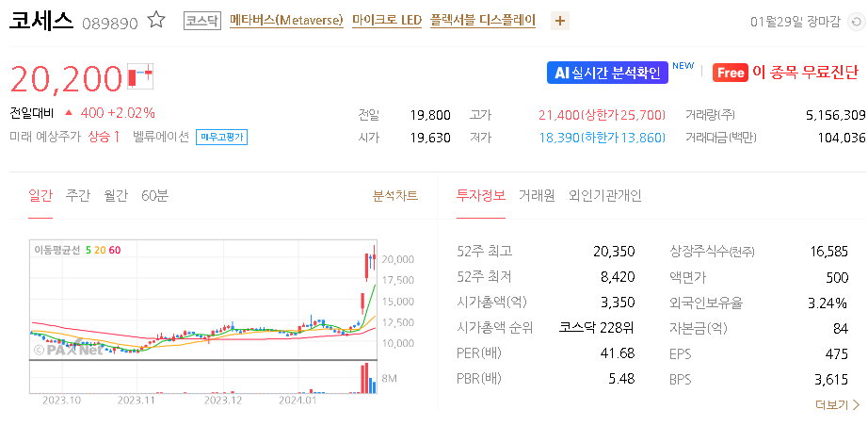The height and width of the screenshot is (426, 868).
Task: Click the 외국인보유율 value 3.24%
Action: click(x=828, y=303)
